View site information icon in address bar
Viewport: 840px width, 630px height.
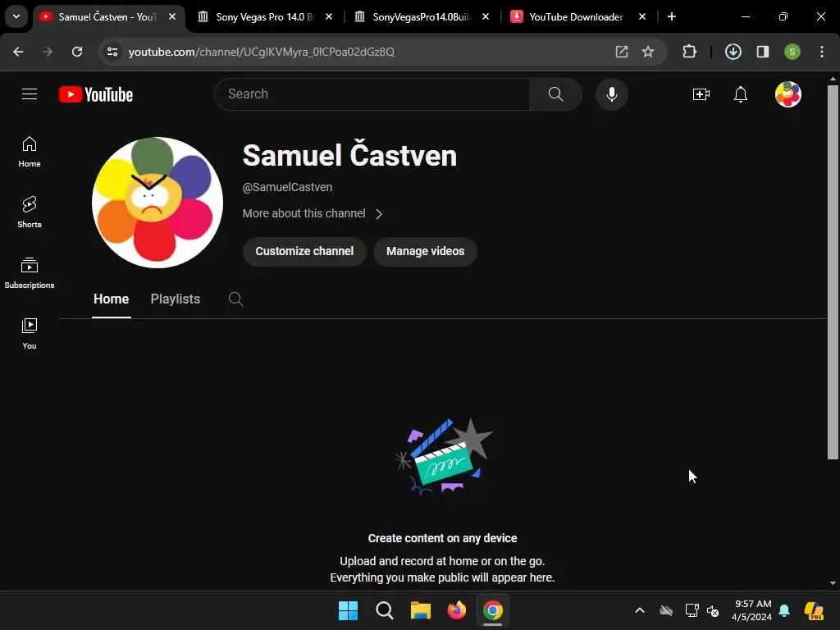coord(112,52)
